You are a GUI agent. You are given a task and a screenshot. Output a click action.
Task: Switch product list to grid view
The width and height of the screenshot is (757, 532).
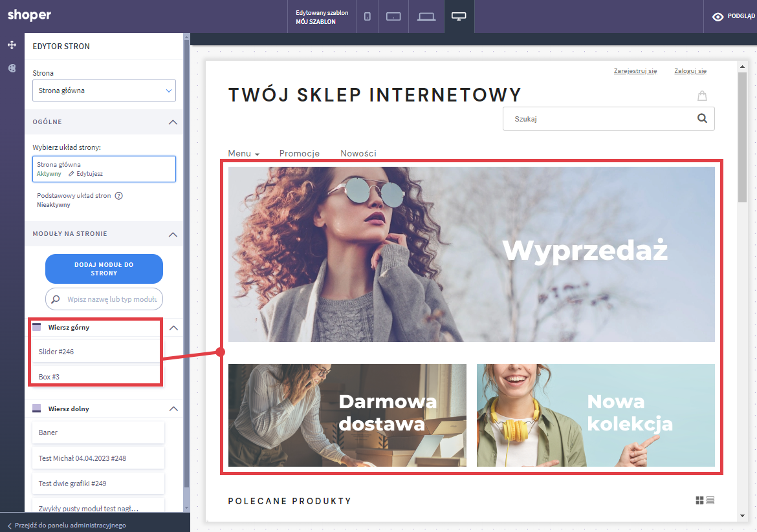click(699, 500)
